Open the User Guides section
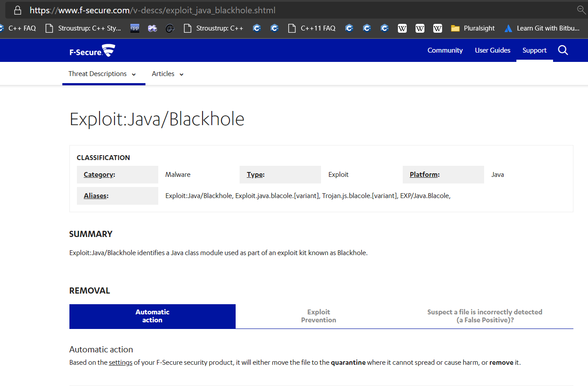The height and width of the screenshot is (386, 588). point(492,50)
